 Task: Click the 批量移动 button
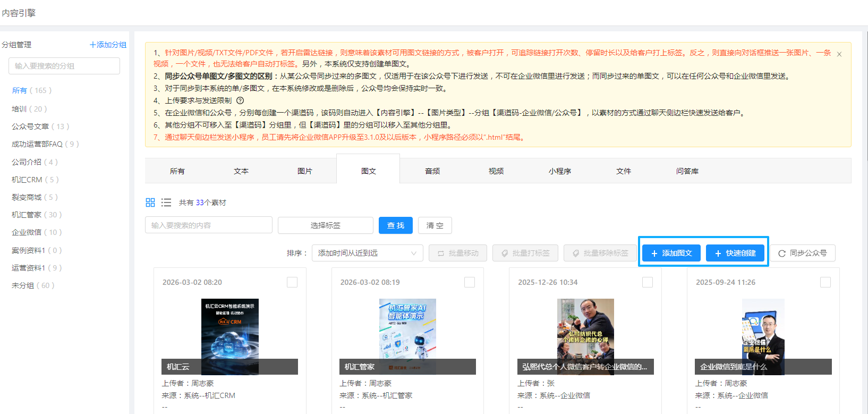[x=458, y=253]
